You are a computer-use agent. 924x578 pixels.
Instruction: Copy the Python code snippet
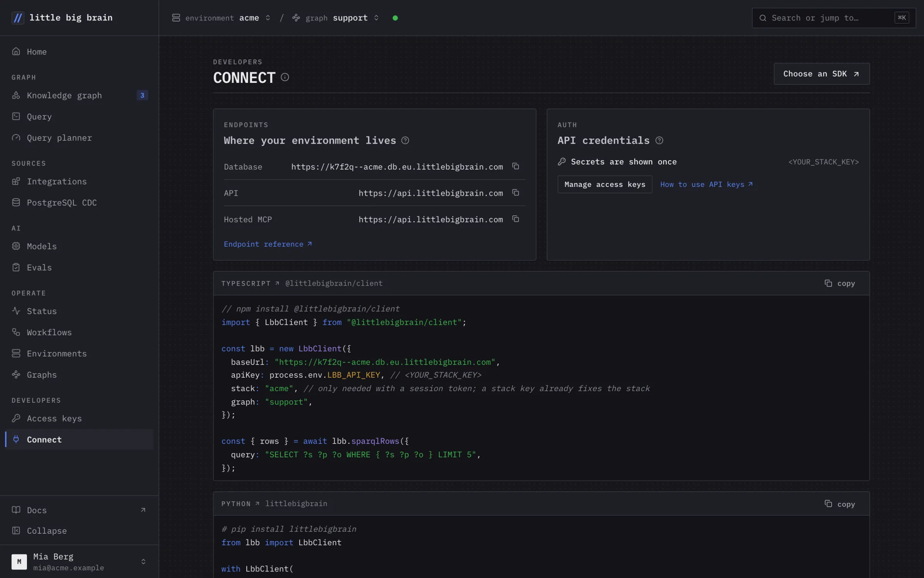[x=840, y=504]
